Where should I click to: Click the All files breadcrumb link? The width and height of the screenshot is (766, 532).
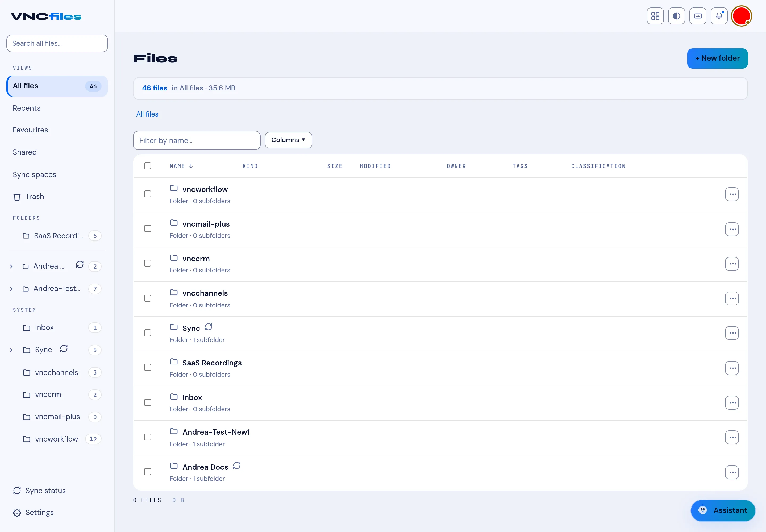(x=147, y=114)
